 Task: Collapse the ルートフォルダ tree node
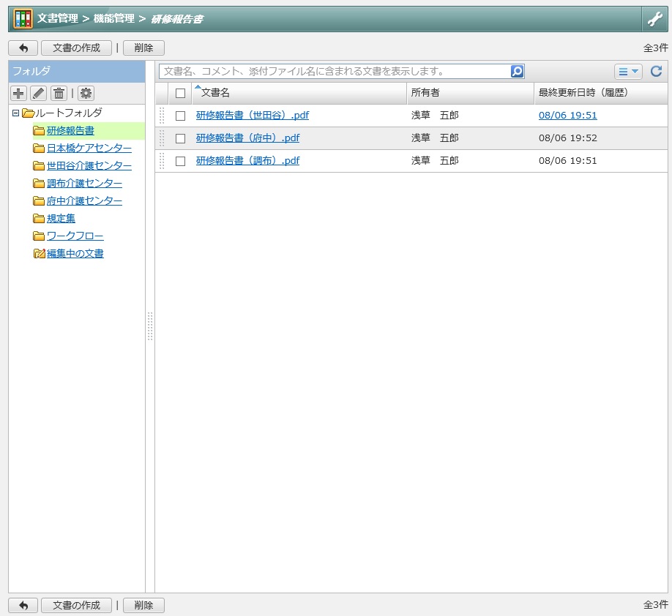click(15, 113)
